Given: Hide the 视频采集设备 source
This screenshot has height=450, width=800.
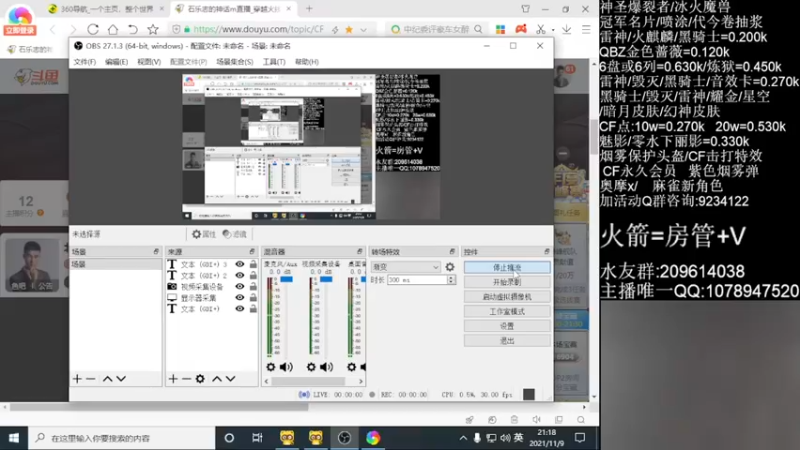Looking at the screenshot, I should [x=239, y=287].
